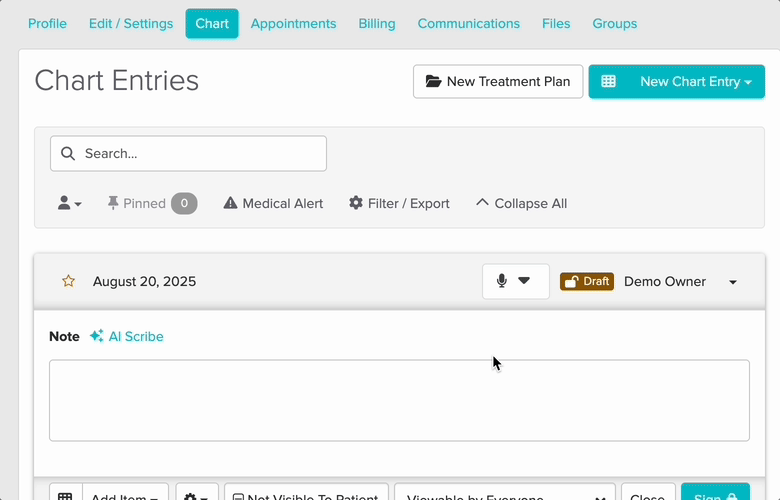The image size is (780, 500).
Task: Click into the Note text area
Action: (x=399, y=400)
